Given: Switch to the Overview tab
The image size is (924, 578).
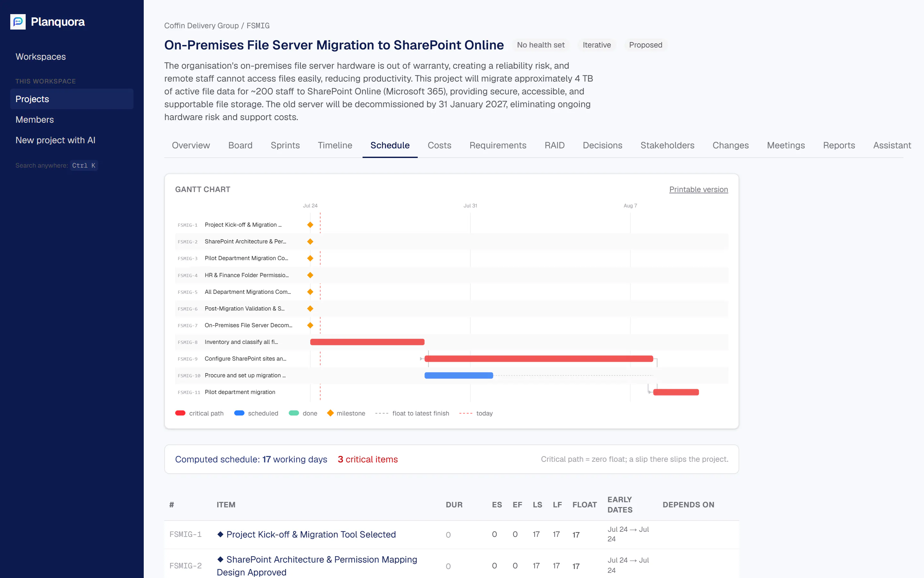Looking at the screenshot, I should tap(191, 145).
